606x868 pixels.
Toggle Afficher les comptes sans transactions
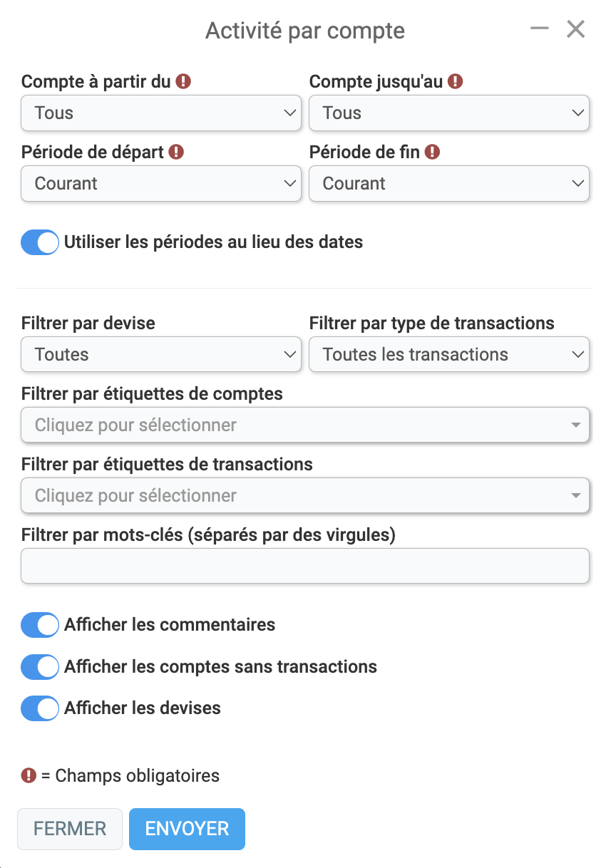[x=40, y=667]
